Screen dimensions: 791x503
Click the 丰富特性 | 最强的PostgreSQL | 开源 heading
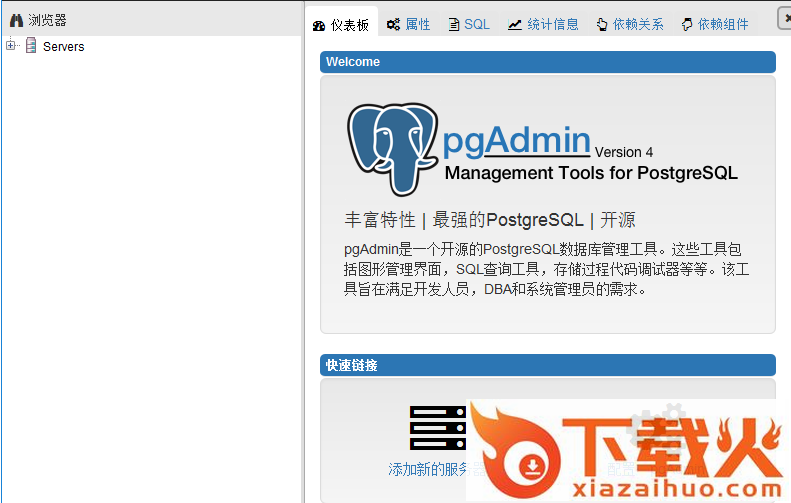(490, 220)
